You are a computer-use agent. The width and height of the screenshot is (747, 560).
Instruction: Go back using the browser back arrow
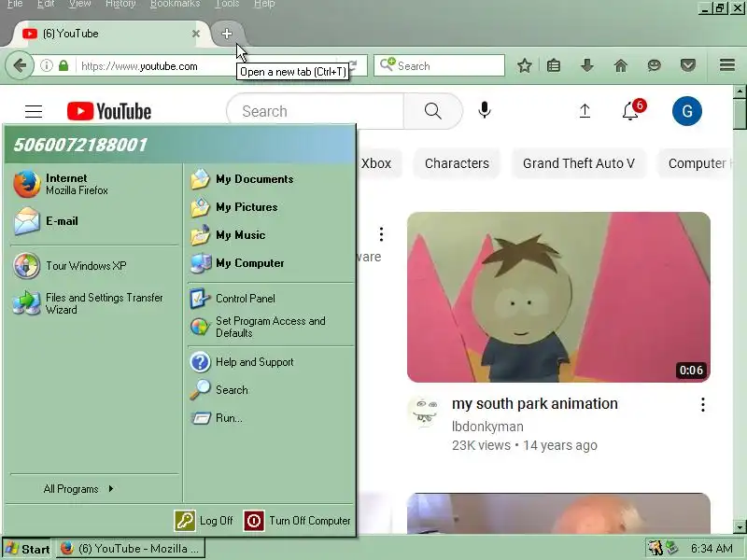20,65
